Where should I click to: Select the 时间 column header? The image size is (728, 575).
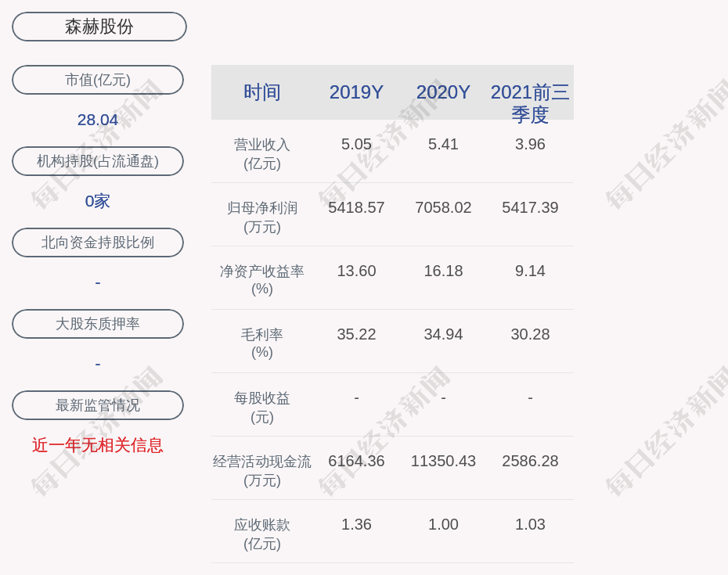(x=262, y=92)
